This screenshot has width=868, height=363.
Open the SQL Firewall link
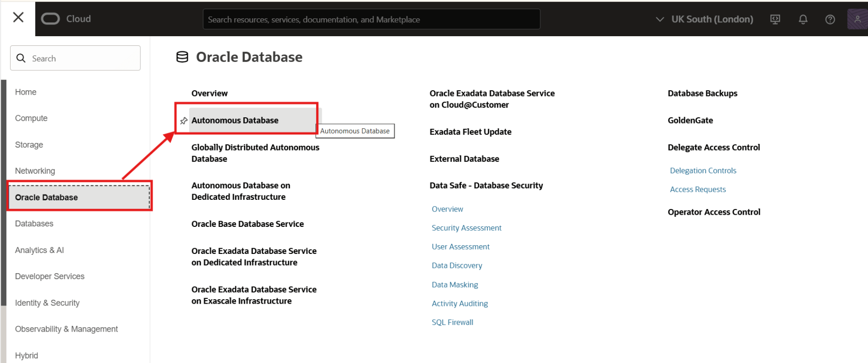pyautogui.click(x=452, y=322)
